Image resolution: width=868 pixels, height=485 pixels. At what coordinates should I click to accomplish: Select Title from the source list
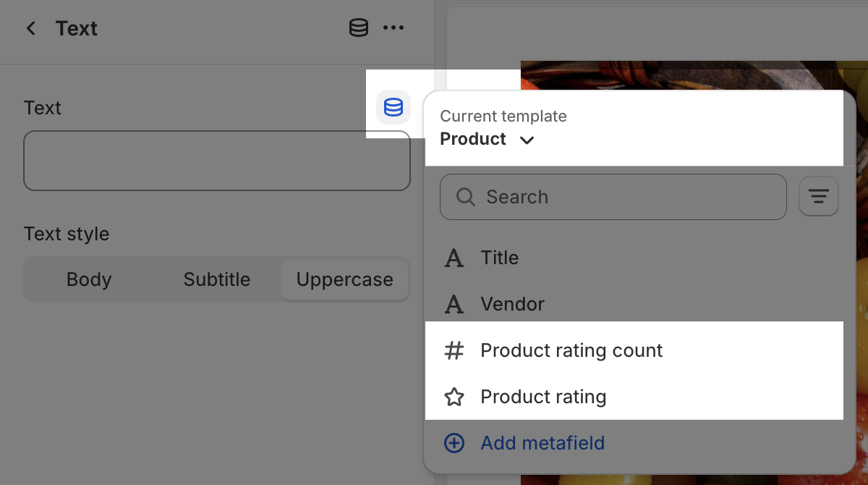[499, 258]
